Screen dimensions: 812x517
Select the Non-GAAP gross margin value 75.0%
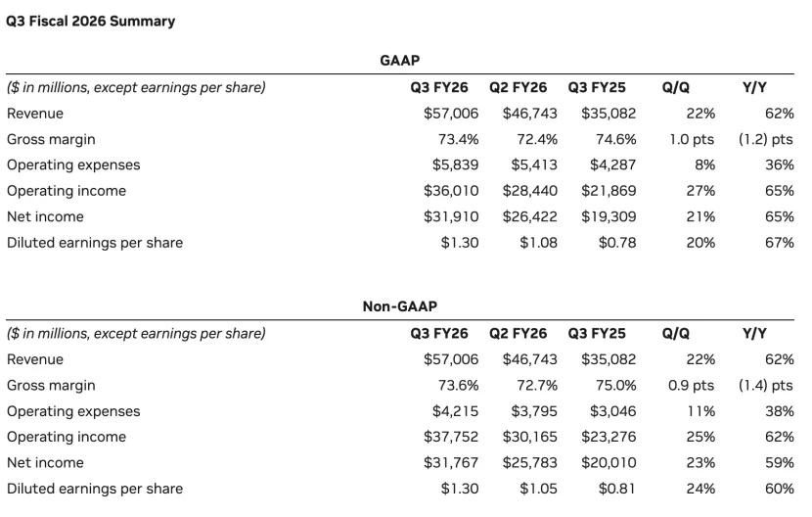[614, 386]
